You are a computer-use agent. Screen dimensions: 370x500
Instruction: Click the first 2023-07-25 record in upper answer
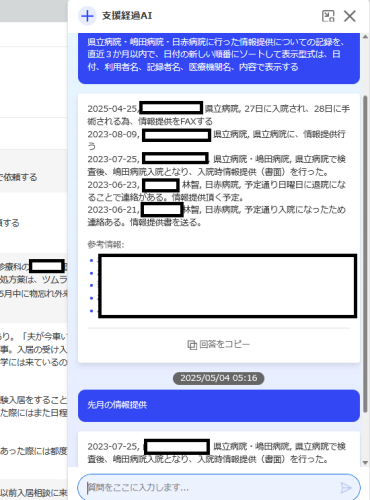[217, 165]
